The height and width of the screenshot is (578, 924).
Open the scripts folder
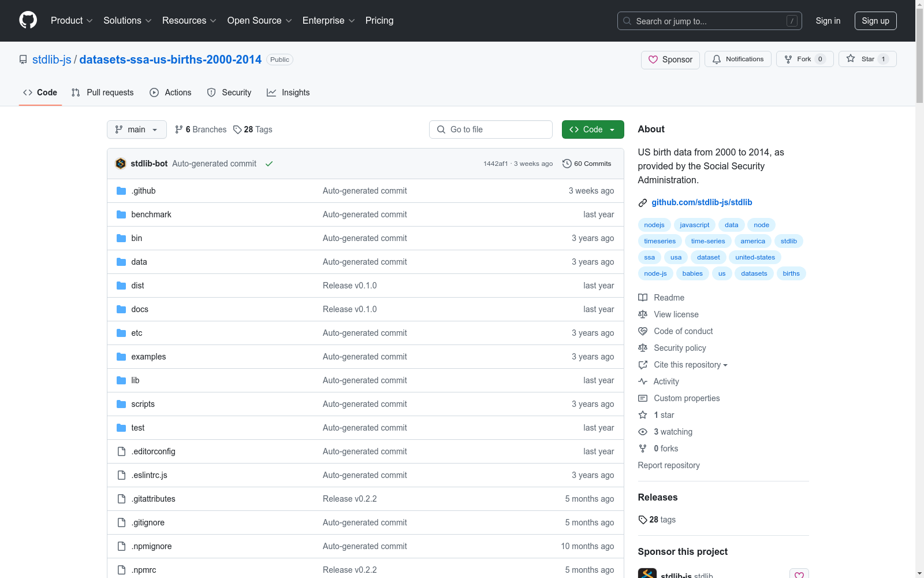(x=143, y=404)
